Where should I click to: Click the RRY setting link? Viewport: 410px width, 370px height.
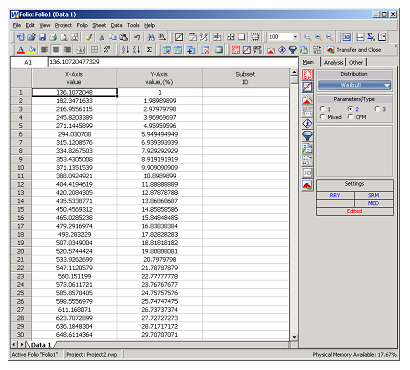(x=335, y=195)
